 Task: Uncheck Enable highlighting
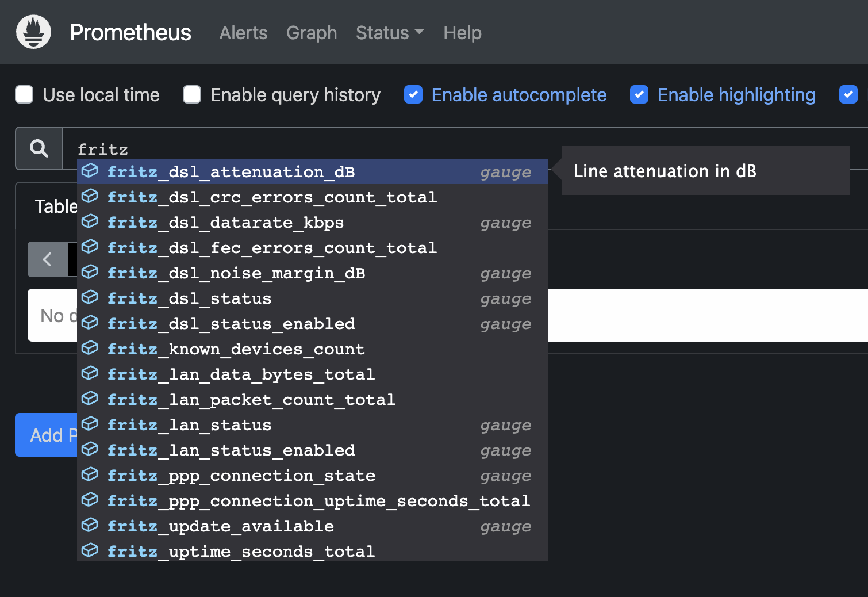[639, 94]
